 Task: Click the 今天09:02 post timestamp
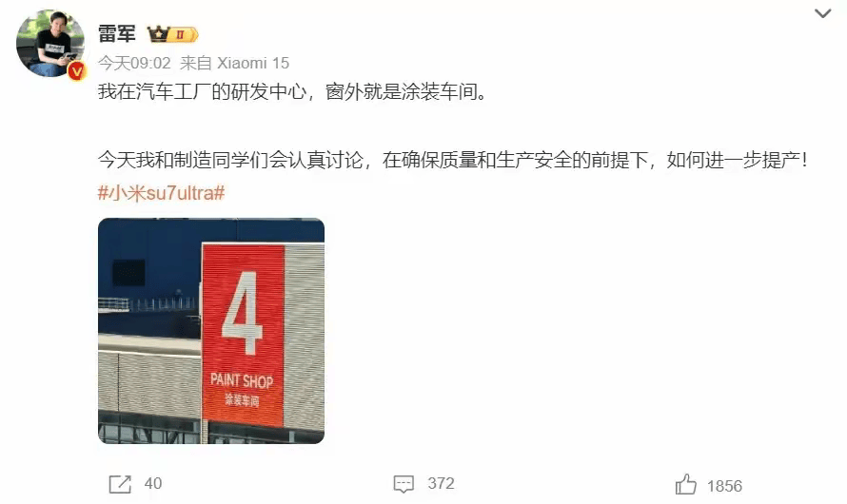coord(134,63)
